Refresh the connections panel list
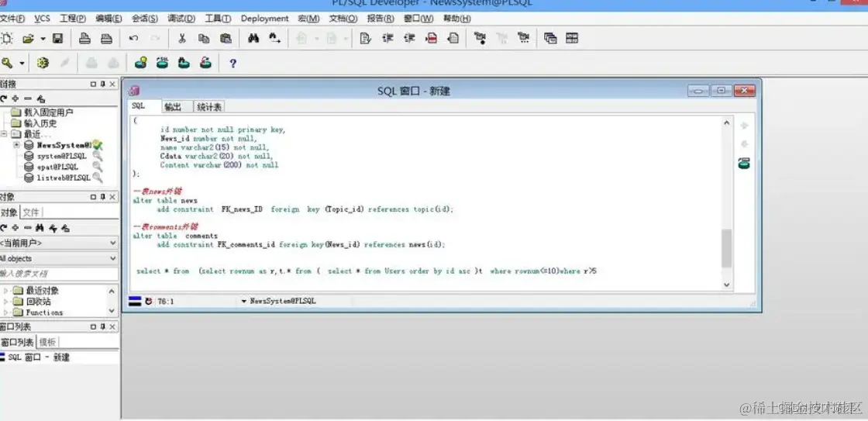Viewport: 868px width, 421px height. click(x=4, y=98)
